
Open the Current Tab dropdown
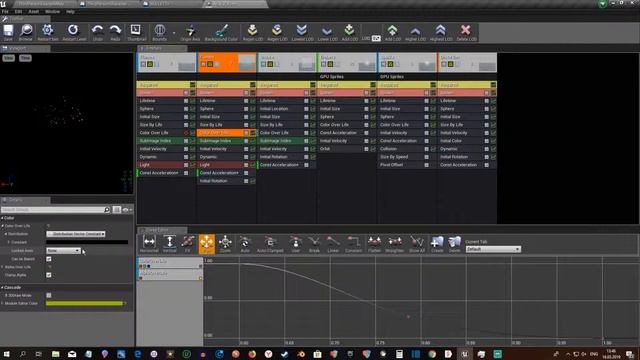[x=493, y=249]
